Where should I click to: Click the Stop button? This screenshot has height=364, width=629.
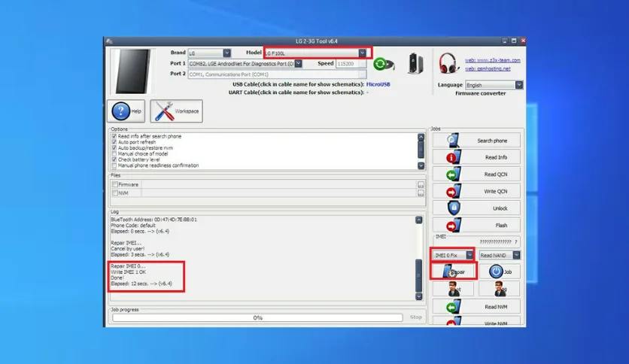click(415, 317)
